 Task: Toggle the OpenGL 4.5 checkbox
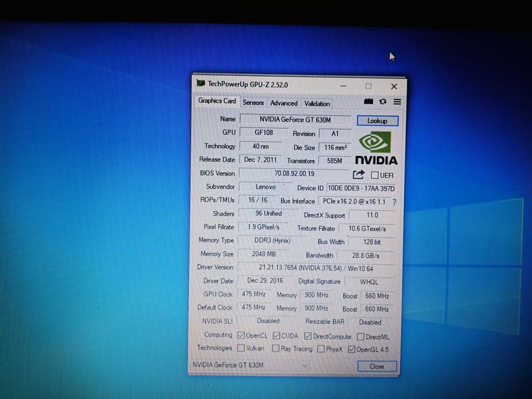[351, 349]
